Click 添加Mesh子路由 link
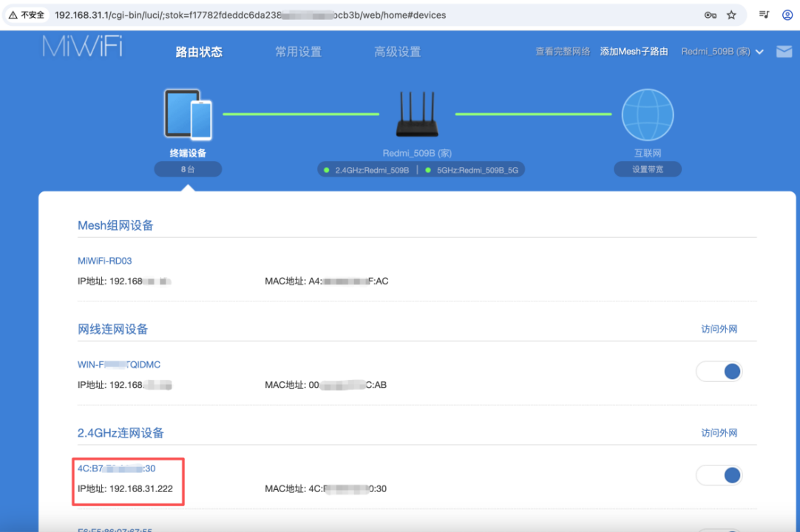The image size is (800, 532). (x=634, y=52)
